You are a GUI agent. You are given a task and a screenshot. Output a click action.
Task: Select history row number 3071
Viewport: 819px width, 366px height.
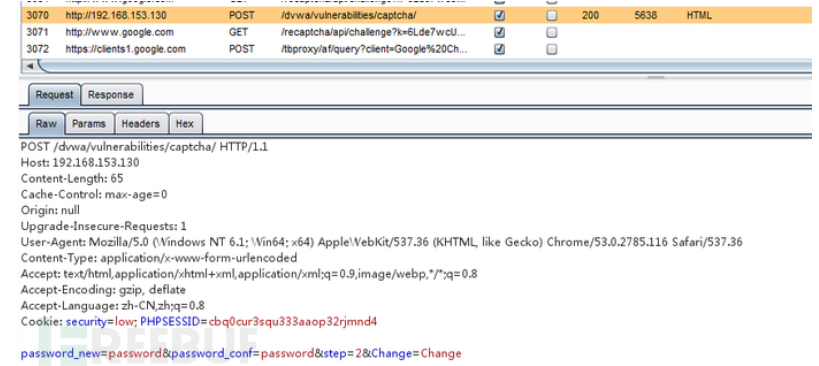point(38,32)
